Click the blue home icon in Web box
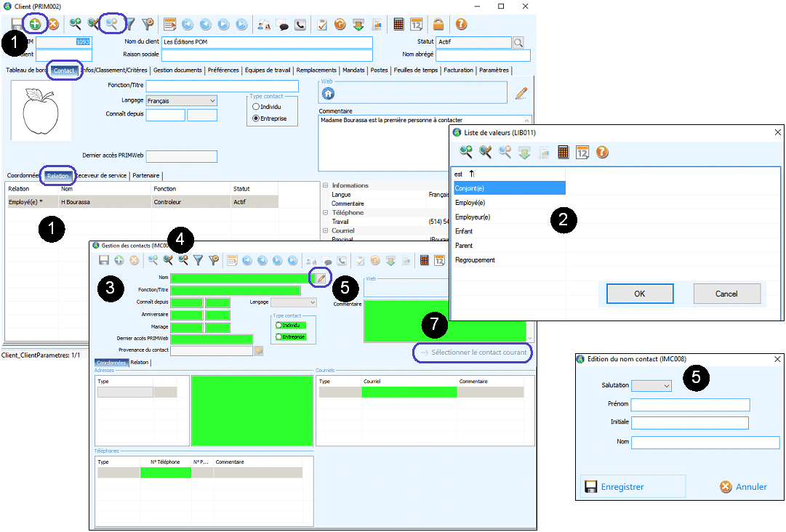786x532 pixels. (x=328, y=93)
